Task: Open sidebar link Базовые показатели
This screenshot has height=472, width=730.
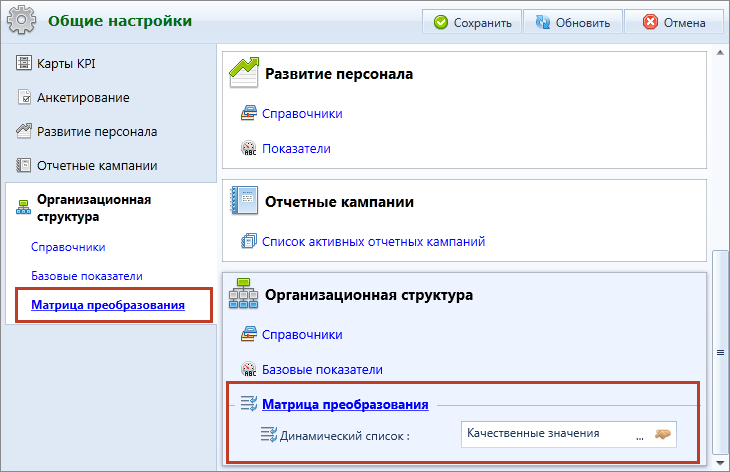Action: tap(87, 276)
